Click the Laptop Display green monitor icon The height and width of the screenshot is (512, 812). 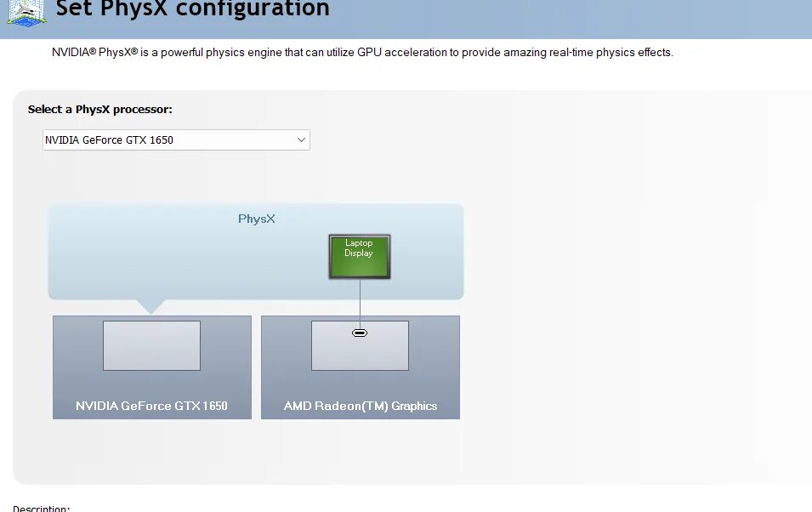(x=360, y=257)
